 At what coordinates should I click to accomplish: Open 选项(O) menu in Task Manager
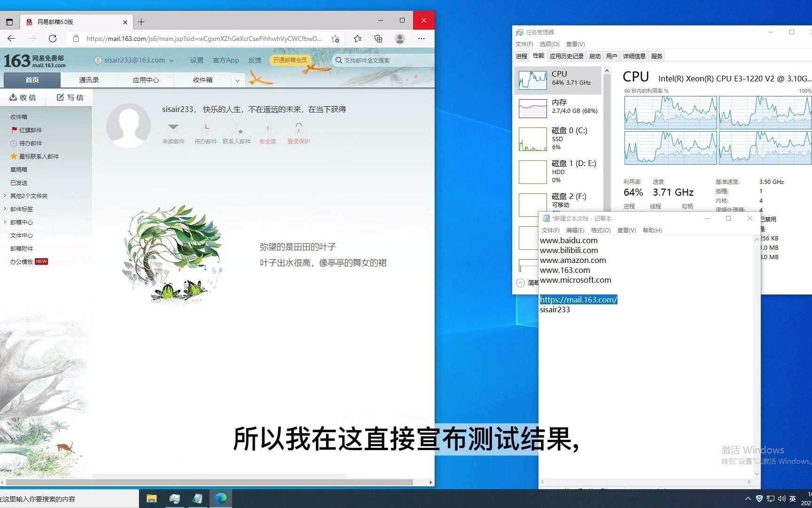coord(549,44)
